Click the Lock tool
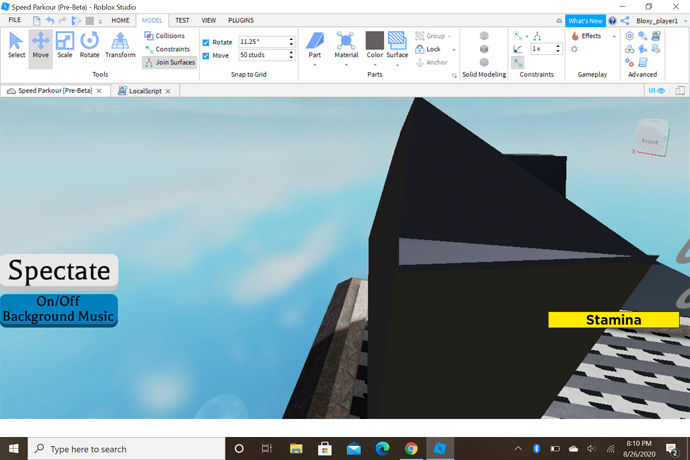 [428, 49]
